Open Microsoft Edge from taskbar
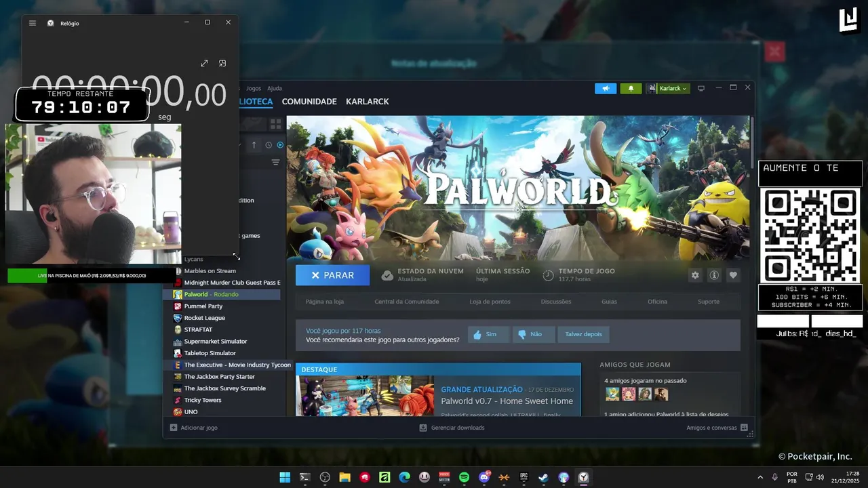Viewport: 868px width, 488px height. pyautogui.click(x=404, y=477)
